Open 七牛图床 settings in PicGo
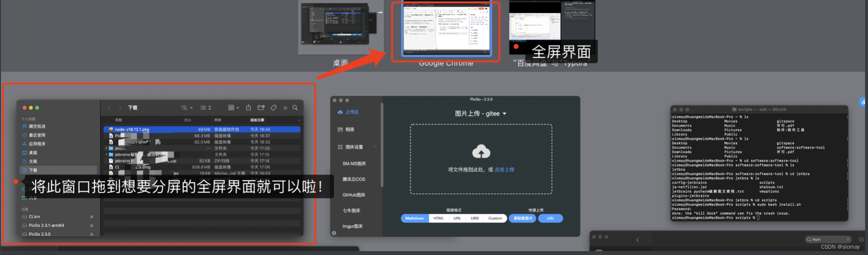868x255 pixels. click(352, 211)
